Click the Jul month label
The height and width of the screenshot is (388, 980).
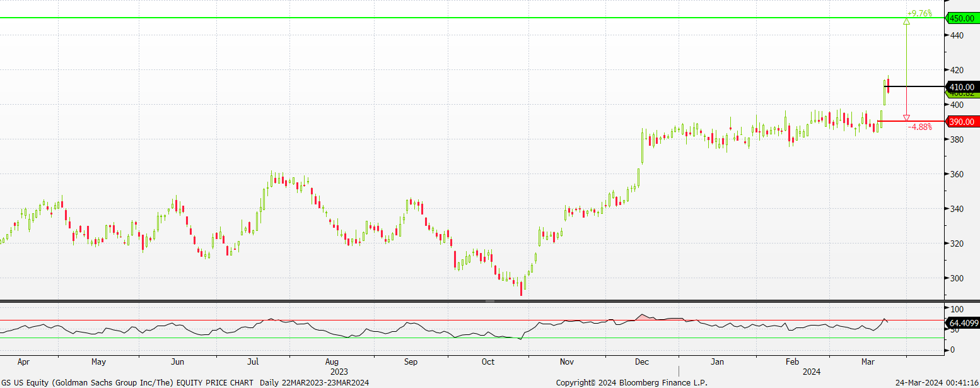pos(253,363)
